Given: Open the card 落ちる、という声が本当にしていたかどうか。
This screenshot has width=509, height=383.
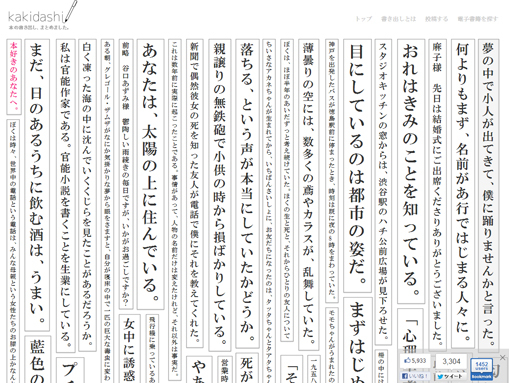Looking at the screenshot, I should click(x=247, y=193).
